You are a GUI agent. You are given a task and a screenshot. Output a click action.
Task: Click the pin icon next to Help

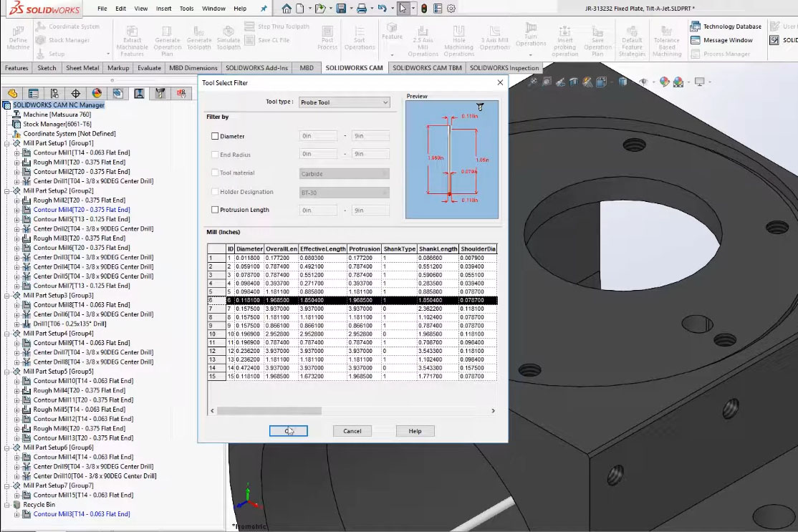click(x=264, y=9)
